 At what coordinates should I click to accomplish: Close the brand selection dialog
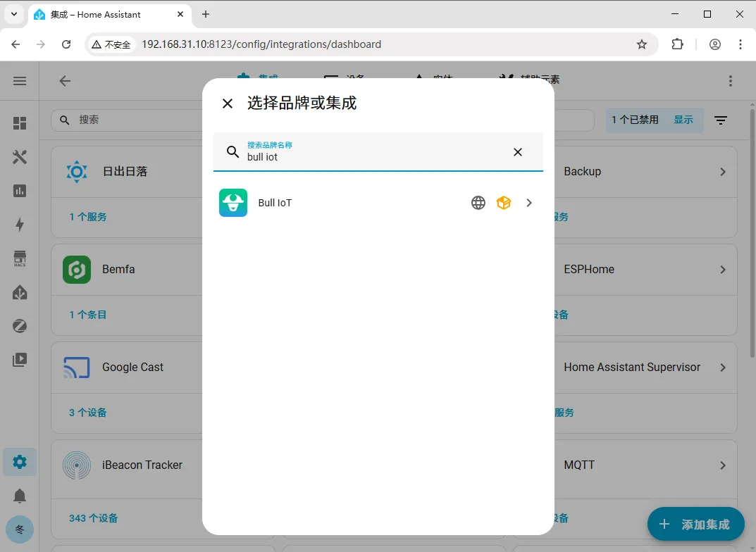click(x=228, y=103)
